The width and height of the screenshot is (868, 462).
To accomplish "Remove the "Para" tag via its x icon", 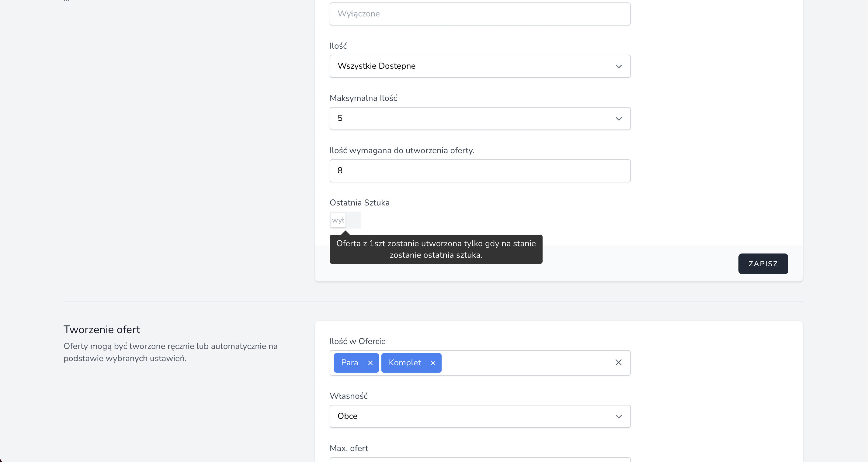I will (x=370, y=363).
